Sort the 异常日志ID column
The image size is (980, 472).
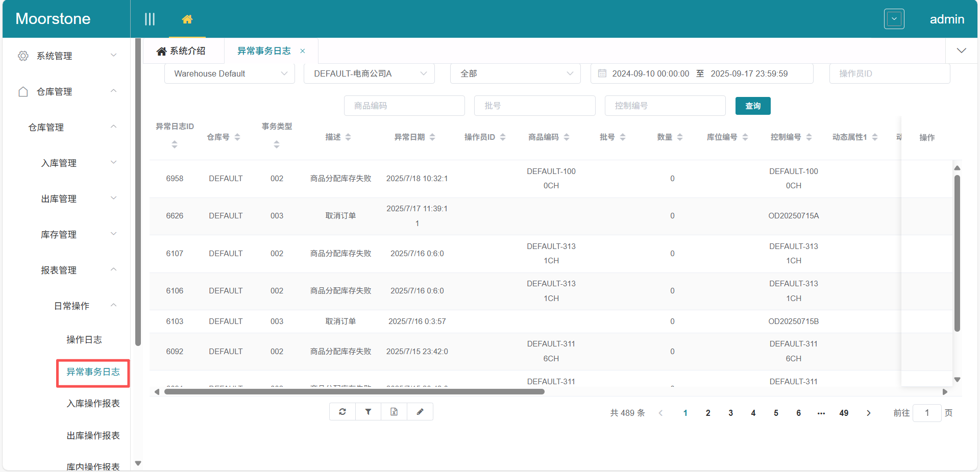click(x=175, y=144)
